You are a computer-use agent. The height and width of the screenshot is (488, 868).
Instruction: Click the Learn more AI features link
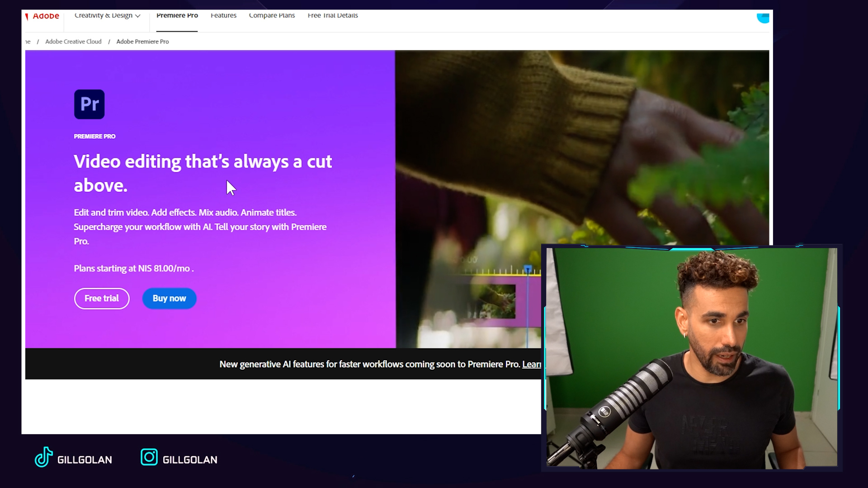[533, 364]
